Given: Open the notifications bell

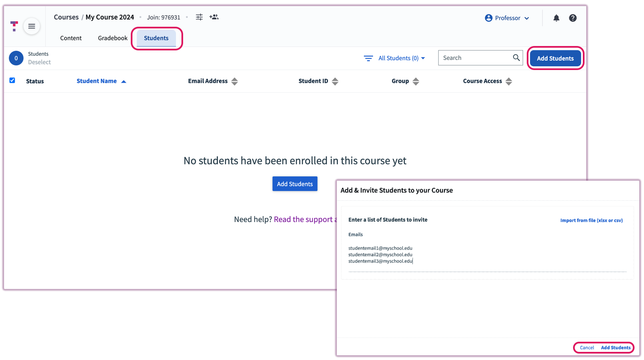Looking at the screenshot, I should [x=556, y=18].
